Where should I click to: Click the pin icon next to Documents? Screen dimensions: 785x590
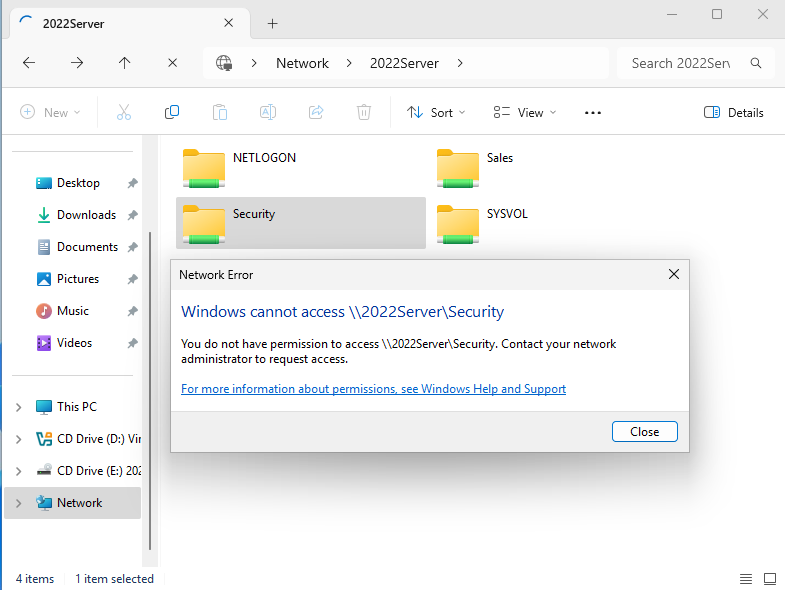point(132,247)
